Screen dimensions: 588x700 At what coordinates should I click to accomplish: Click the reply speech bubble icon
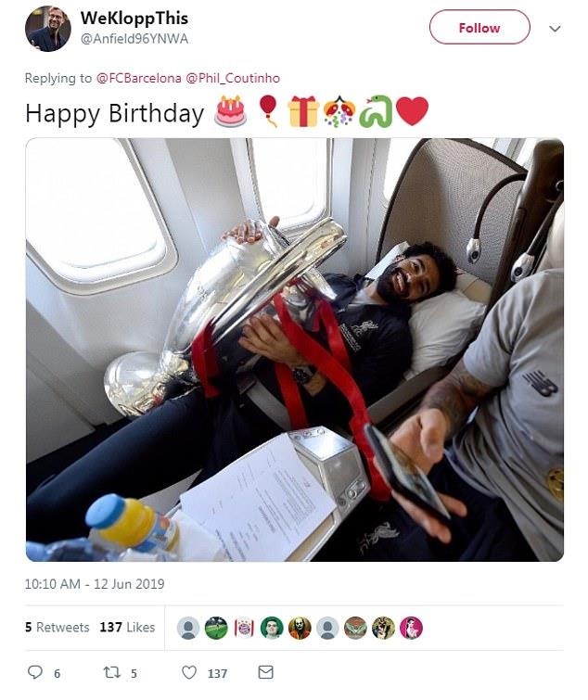(x=35, y=672)
